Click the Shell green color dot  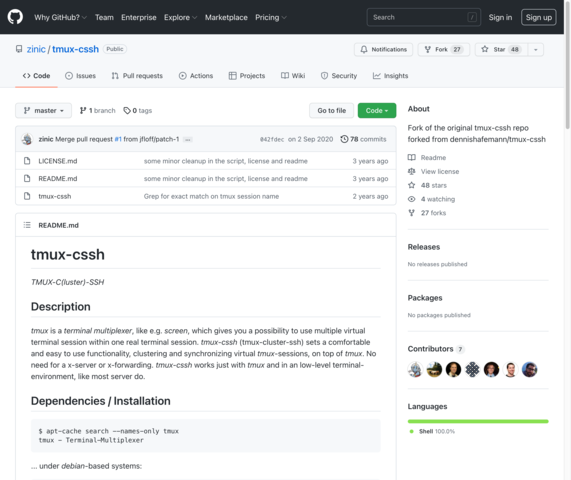tap(411, 431)
